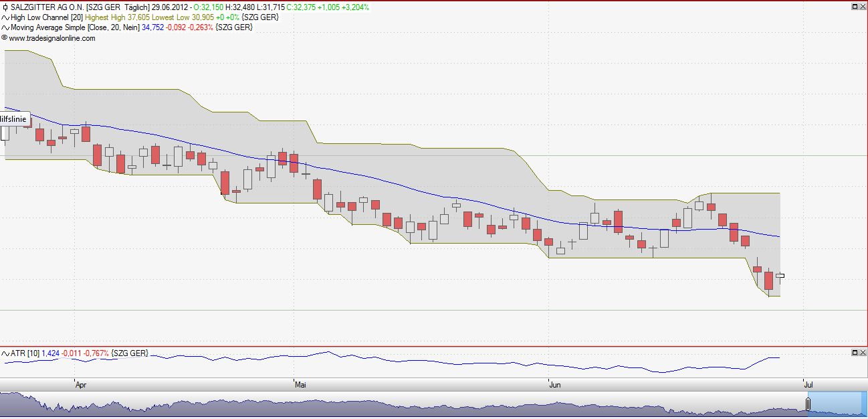
Task: Select the ATR [10] indicator legend
Action: (x=25, y=353)
